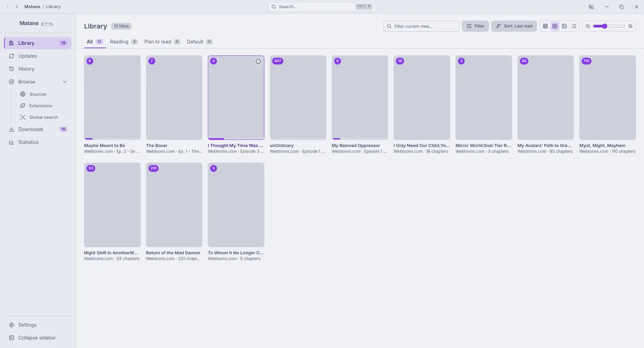Go back using the left arrow
The width and height of the screenshot is (644, 348).
(8, 7)
